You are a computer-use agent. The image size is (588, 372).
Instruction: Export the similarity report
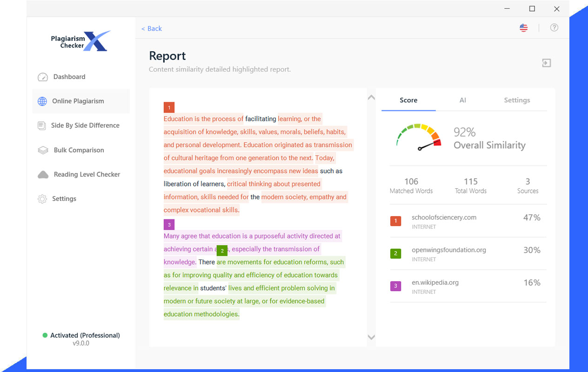click(x=546, y=62)
